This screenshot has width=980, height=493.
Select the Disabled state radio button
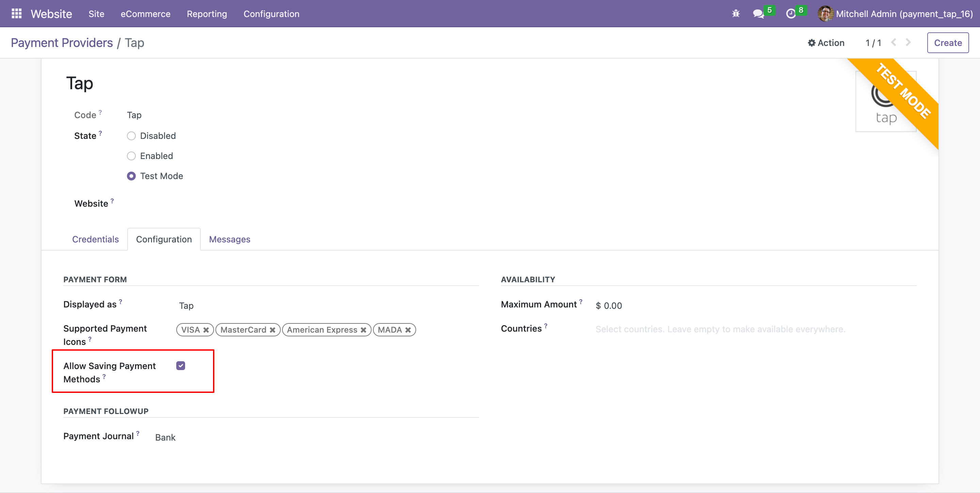click(131, 136)
